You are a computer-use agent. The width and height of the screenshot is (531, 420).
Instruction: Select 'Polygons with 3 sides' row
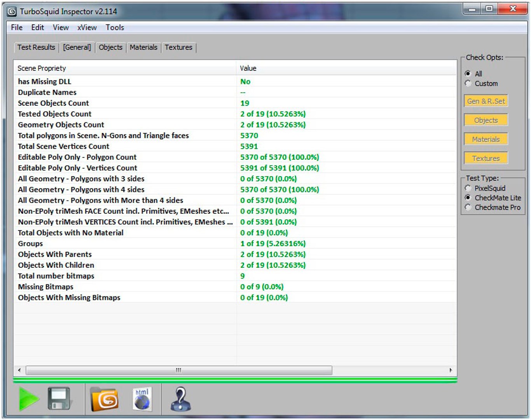click(235, 178)
